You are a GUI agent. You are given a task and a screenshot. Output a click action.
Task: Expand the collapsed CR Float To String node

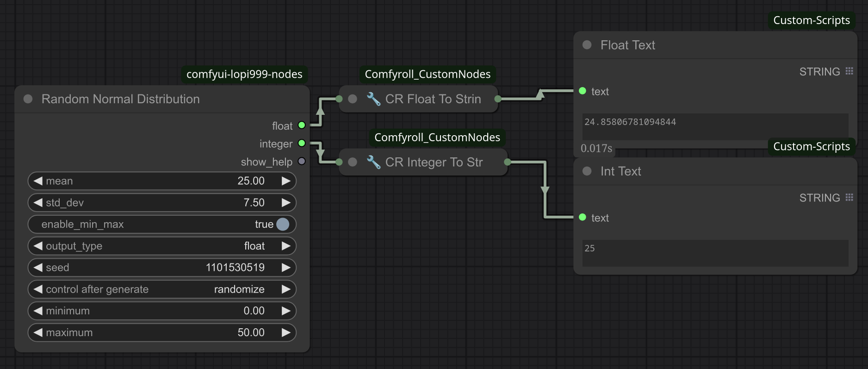pos(353,99)
